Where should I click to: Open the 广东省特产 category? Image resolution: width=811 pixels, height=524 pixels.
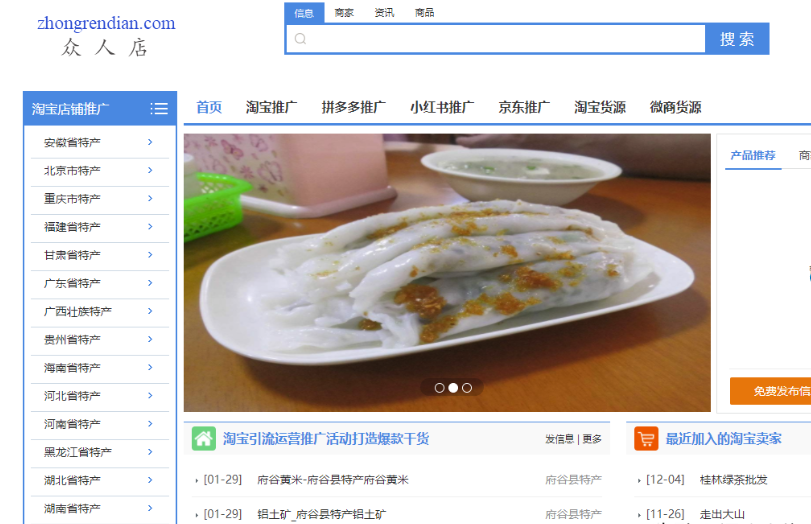pos(72,283)
